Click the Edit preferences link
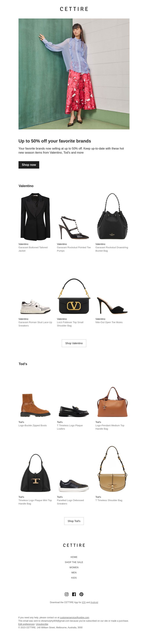 26,624
